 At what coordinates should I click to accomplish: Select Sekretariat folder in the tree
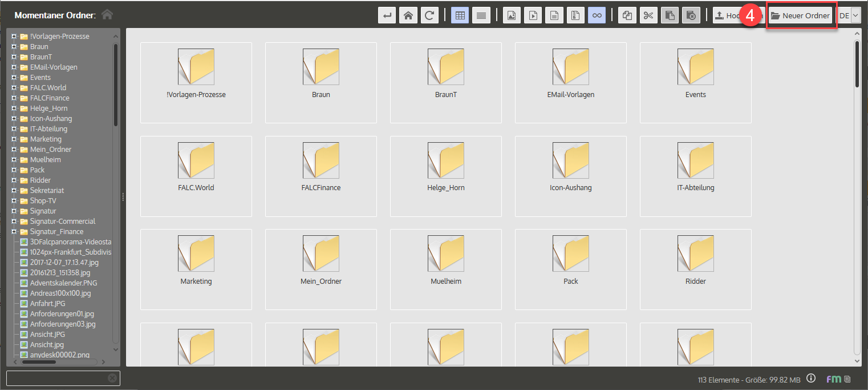(x=47, y=191)
